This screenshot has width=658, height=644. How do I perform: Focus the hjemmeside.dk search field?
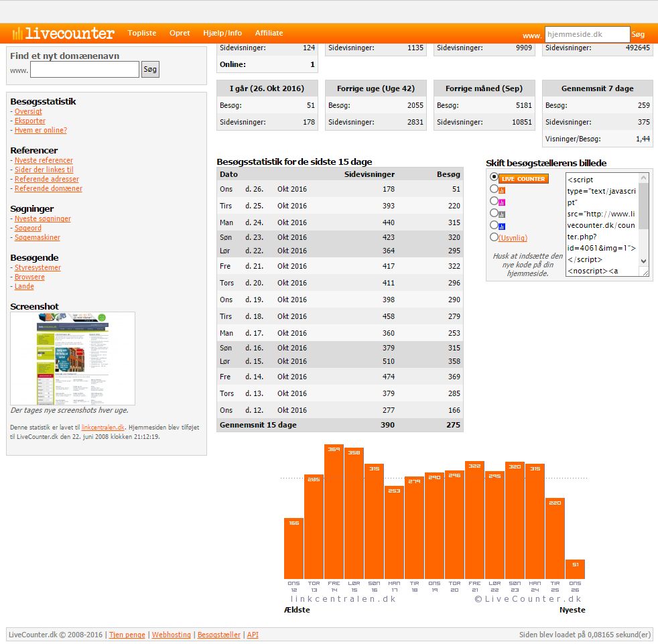click(587, 34)
